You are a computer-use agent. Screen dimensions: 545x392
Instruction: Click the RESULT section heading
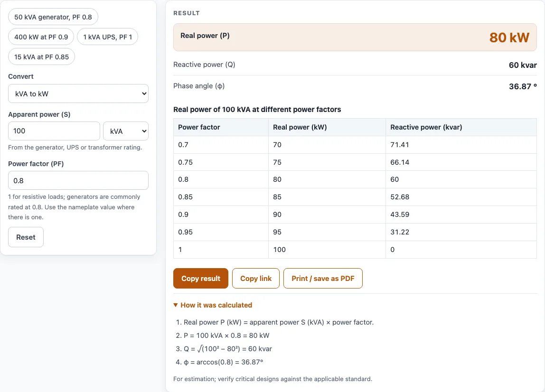[x=187, y=13]
